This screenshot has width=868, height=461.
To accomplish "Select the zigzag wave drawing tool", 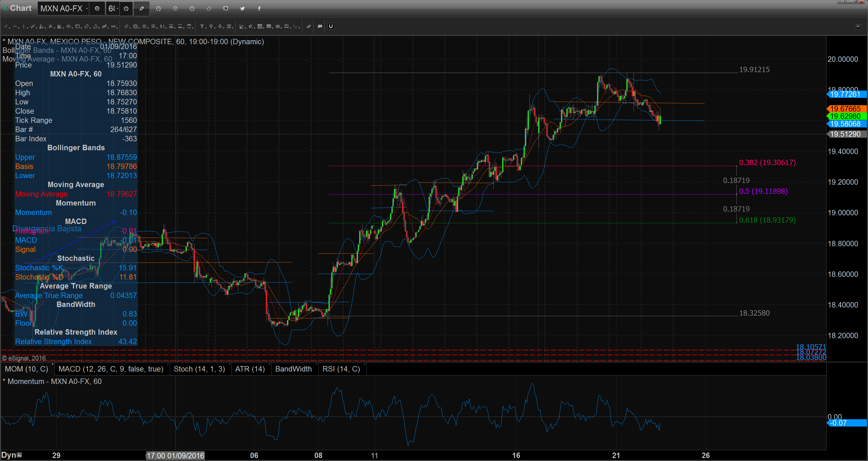I will pos(33,26).
